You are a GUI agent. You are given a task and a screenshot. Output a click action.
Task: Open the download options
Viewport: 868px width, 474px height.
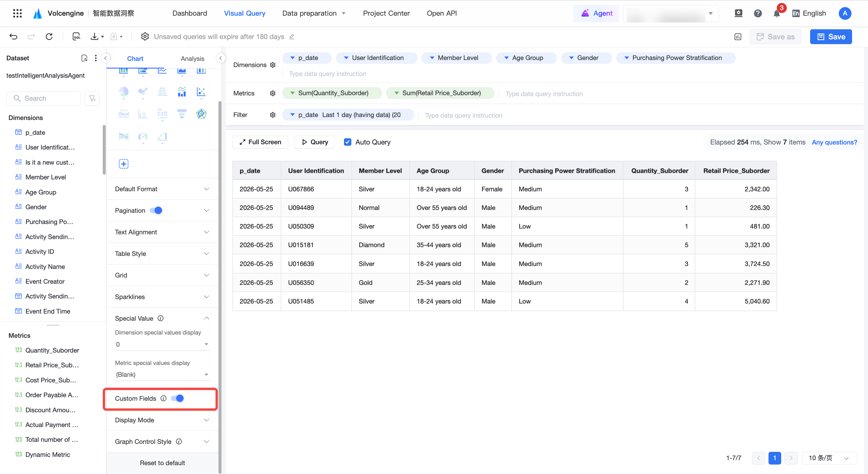coord(97,36)
